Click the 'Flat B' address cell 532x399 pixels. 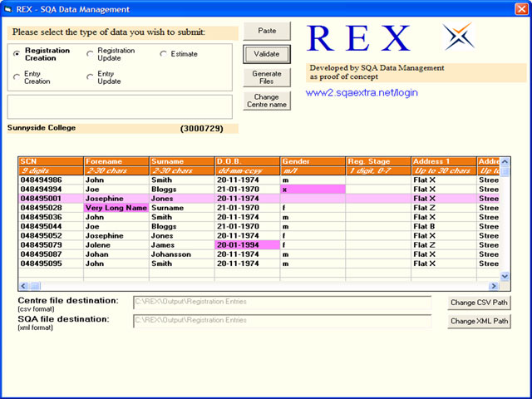(x=444, y=226)
